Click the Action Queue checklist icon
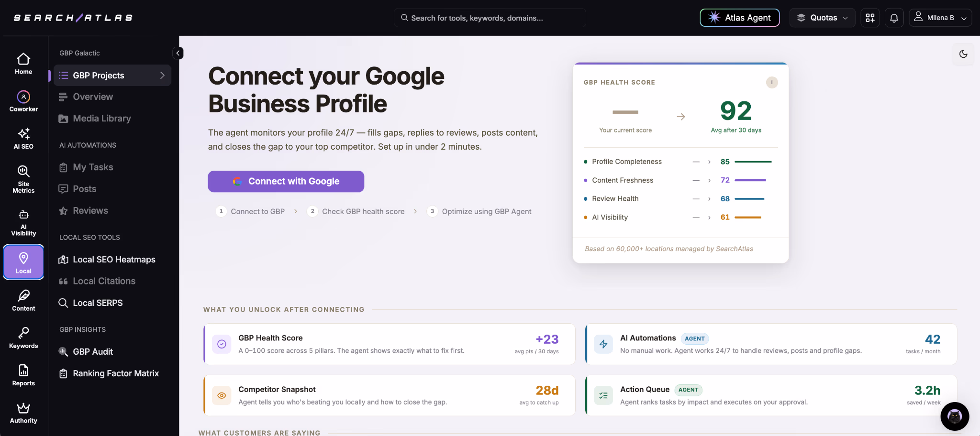The width and height of the screenshot is (980, 436). click(603, 395)
